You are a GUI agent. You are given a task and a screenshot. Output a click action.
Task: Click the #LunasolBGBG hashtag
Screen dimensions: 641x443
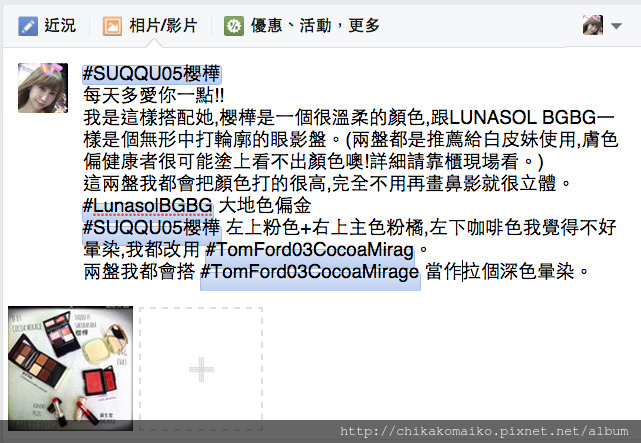pyautogui.click(x=148, y=206)
